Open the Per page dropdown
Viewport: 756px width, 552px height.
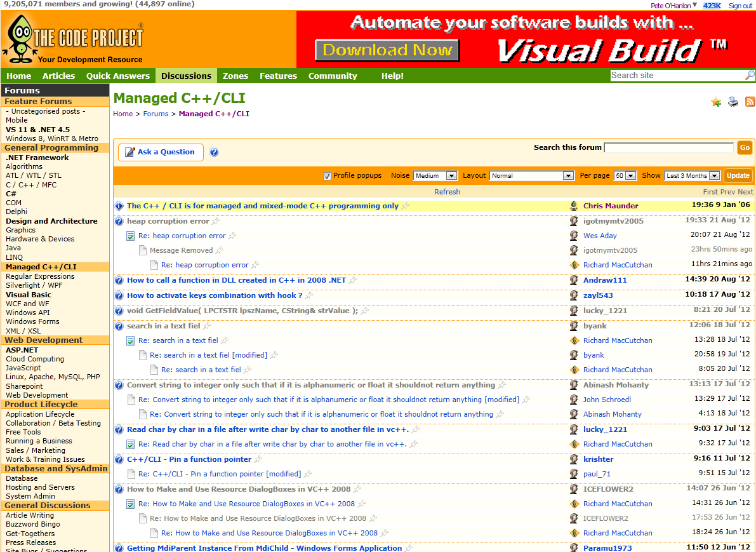[x=625, y=175]
